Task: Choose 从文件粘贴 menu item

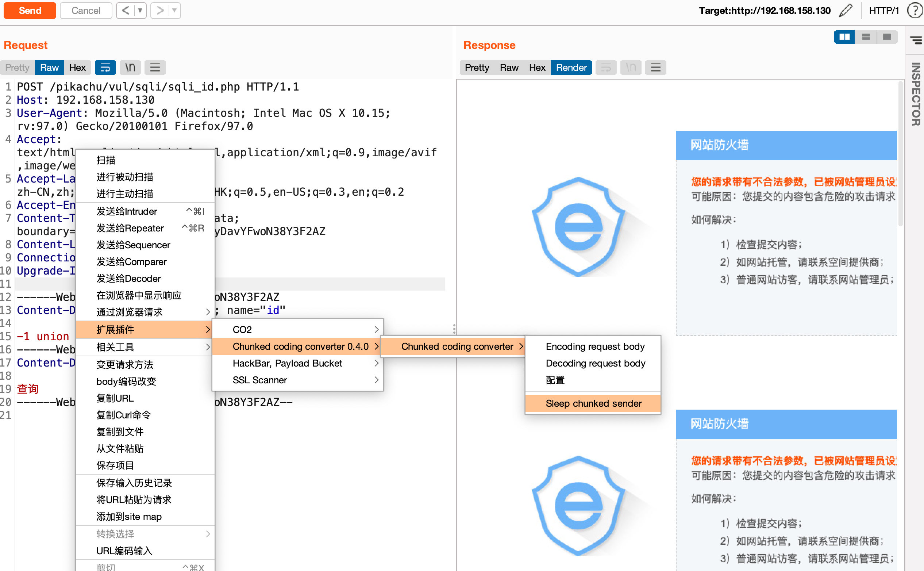Action: 145,449
